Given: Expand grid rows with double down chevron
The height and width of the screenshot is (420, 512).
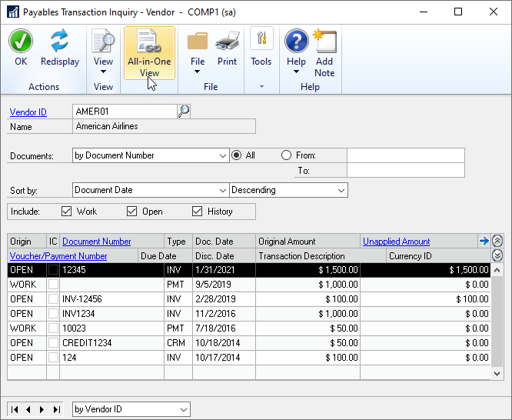Looking at the screenshot, I should point(497,255).
